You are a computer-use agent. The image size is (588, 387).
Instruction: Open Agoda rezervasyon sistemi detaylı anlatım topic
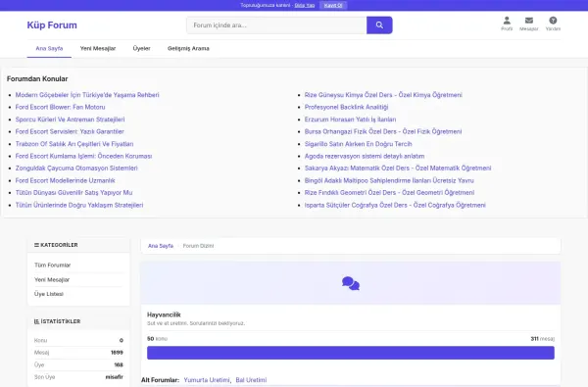pyautogui.click(x=365, y=156)
